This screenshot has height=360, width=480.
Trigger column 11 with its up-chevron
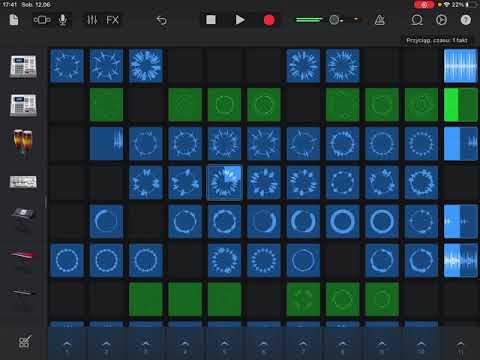click(x=460, y=345)
